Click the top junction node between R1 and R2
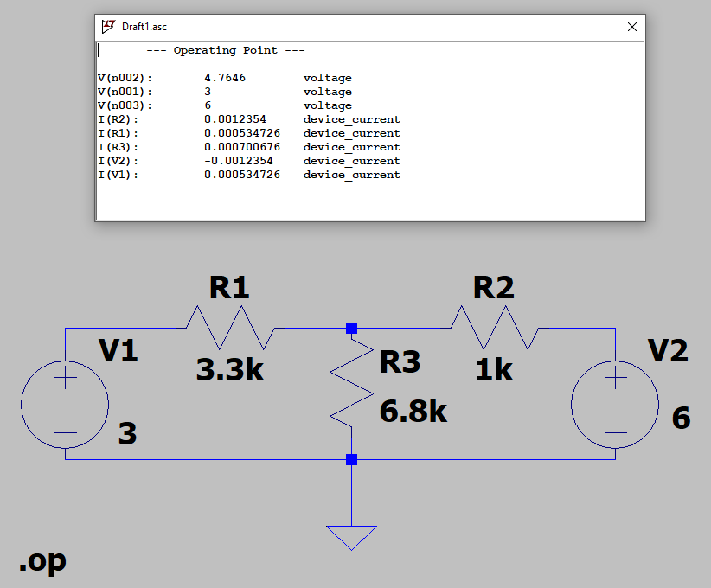 tap(351, 328)
